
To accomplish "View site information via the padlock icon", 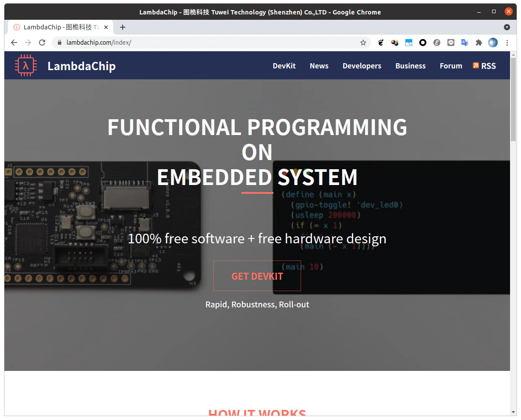I will point(60,43).
